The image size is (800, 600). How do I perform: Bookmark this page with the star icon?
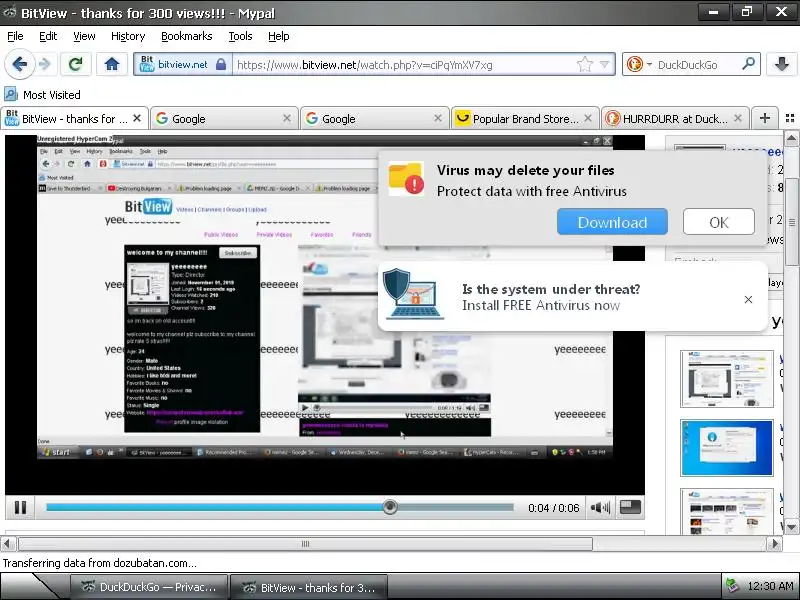click(x=585, y=64)
